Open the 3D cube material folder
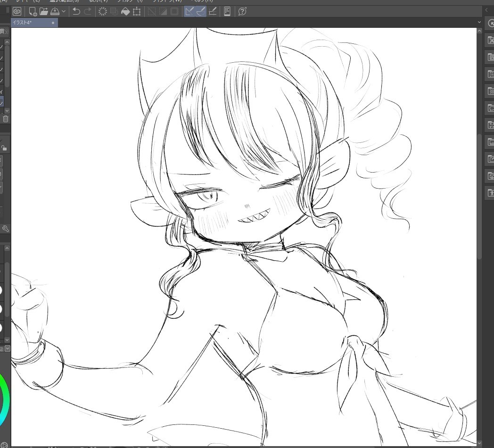Viewport: 494px width, 448px height. (x=490, y=176)
